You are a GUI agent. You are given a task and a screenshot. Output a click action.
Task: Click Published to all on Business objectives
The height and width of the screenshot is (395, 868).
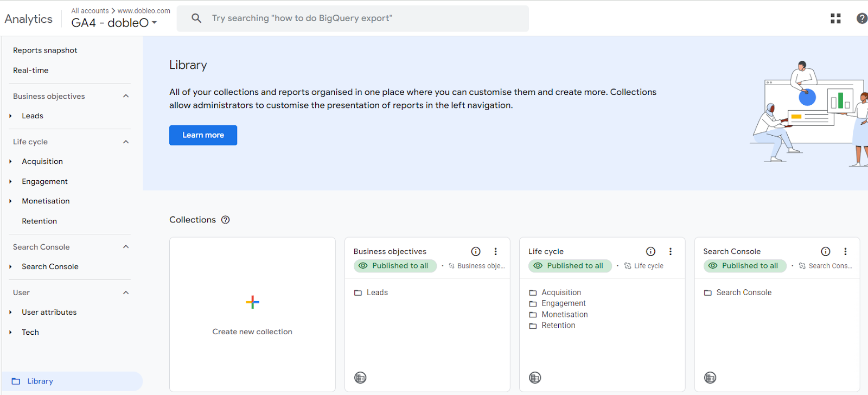pyautogui.click(x=395, y=266)
